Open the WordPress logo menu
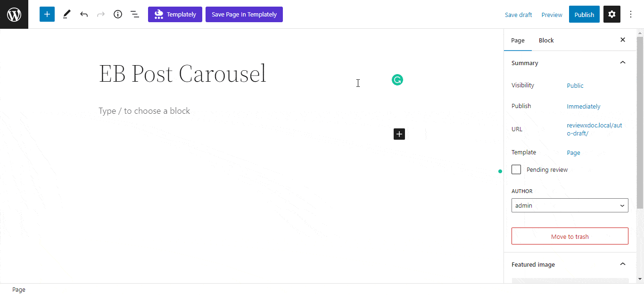Screen dimensions: 644x295 (14, 14)
